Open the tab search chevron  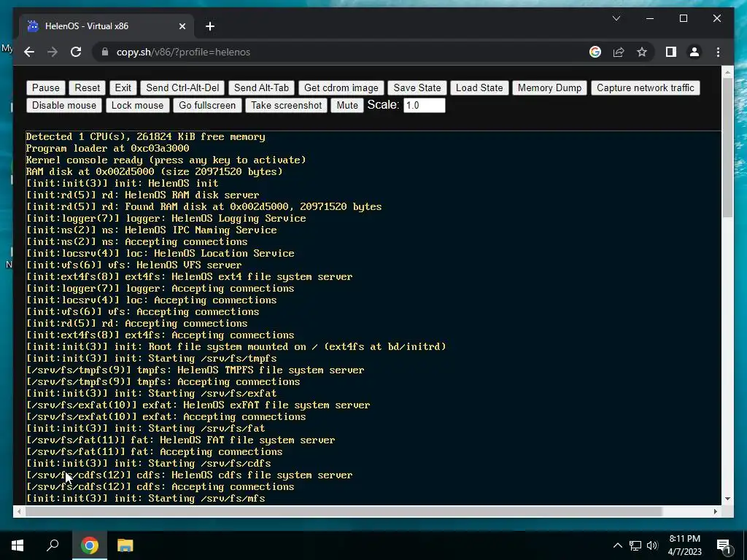(x=616, y=18)
